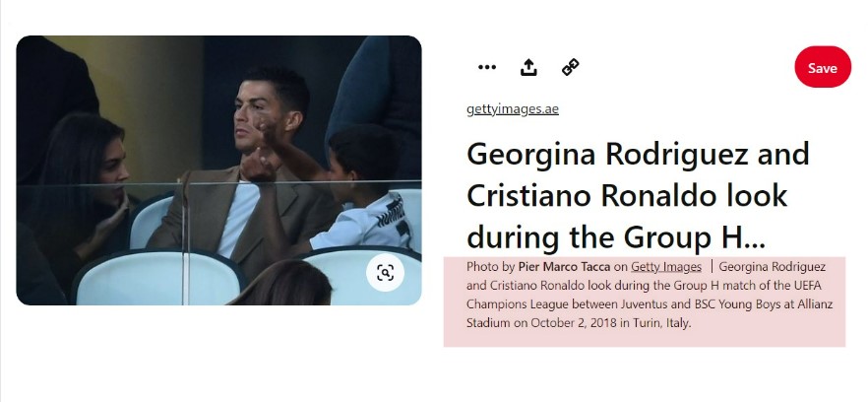Screen dimensions: 868x402
Task: Open the gettyimages.ae source link
Action: click(512, 109)
